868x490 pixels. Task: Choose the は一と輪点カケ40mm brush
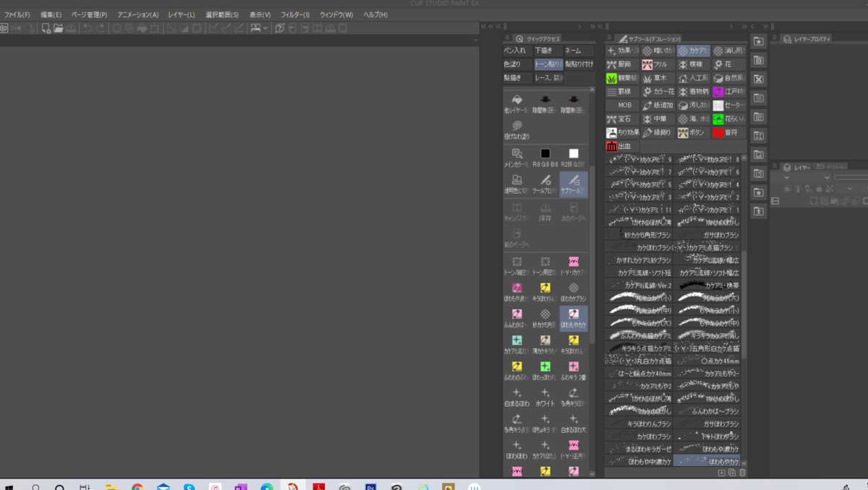click(x=639, y=374)
